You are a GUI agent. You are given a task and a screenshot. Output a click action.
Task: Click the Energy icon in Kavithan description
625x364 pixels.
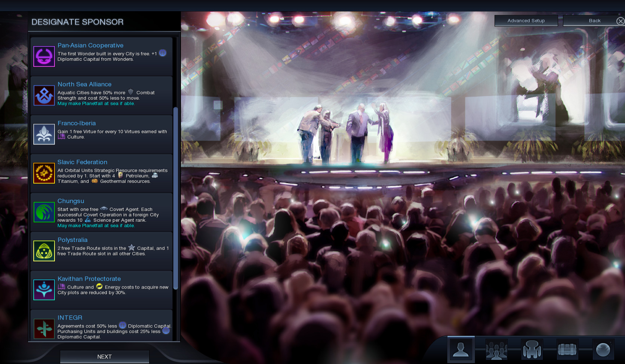click(99, 286)
